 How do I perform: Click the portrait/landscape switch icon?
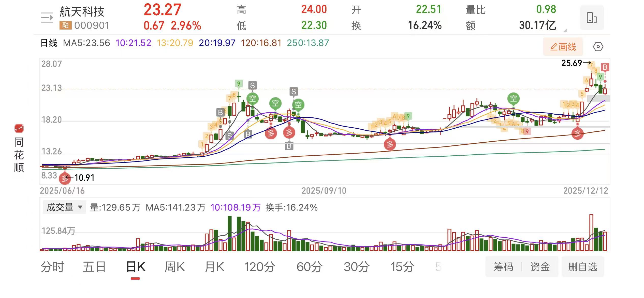click(x=592, y=18)
